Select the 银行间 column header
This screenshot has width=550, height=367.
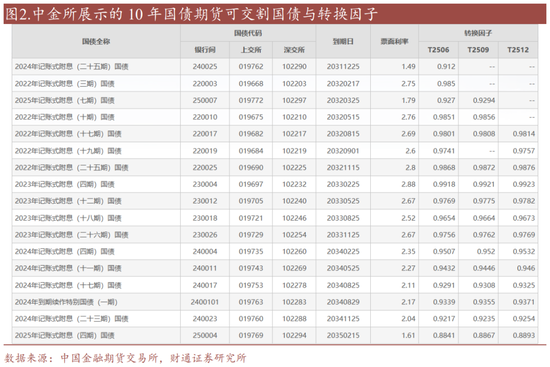click(205, 50)
